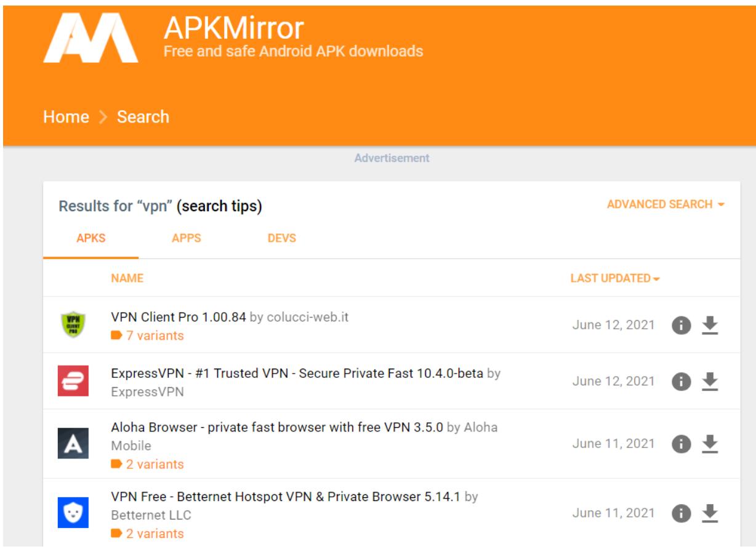Download VPN Client Pro 1.00.84 APK
756x549 pixels.
[710, 324]
